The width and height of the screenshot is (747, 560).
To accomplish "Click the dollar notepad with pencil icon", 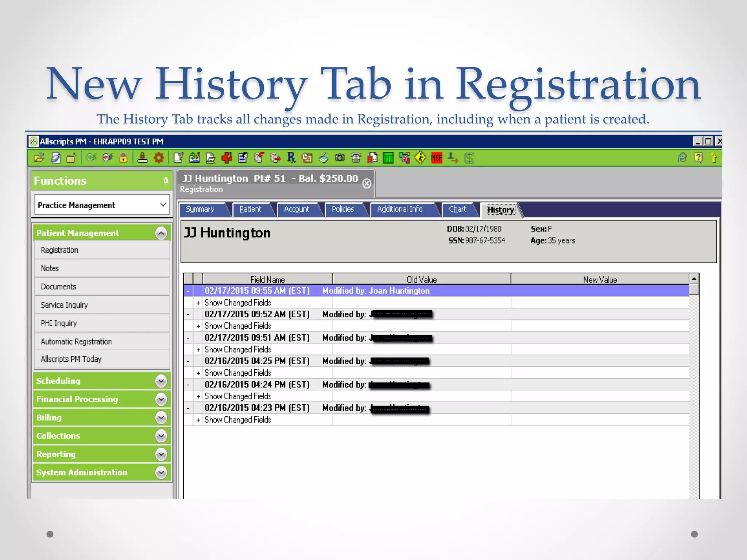I will 194,158.
